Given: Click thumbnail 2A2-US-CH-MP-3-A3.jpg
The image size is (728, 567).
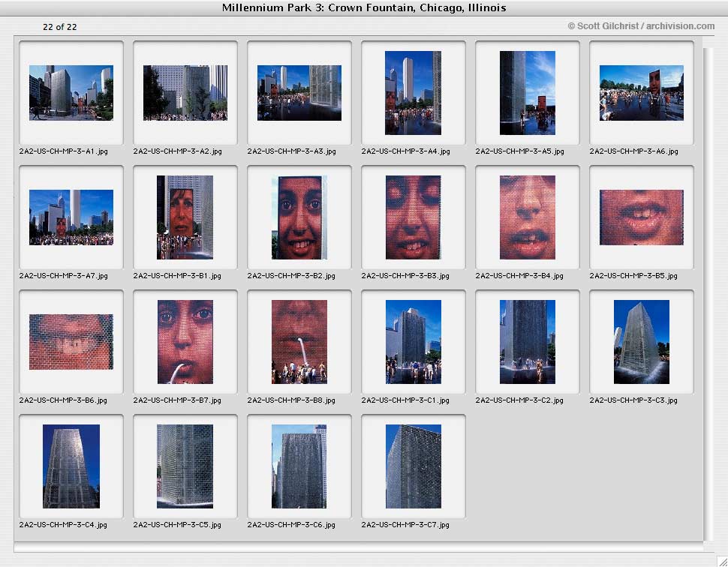Looking at the screenshot, I should click(x=299, y=93).
